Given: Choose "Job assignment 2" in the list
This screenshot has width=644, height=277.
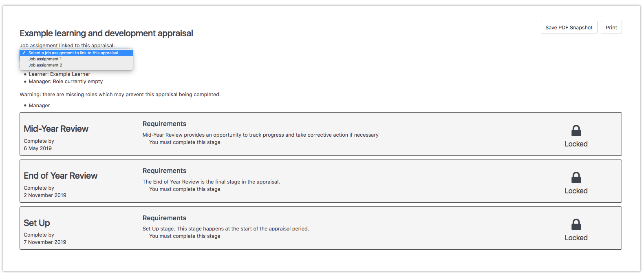Looking at the screenshot, I should tap(46, 65).
